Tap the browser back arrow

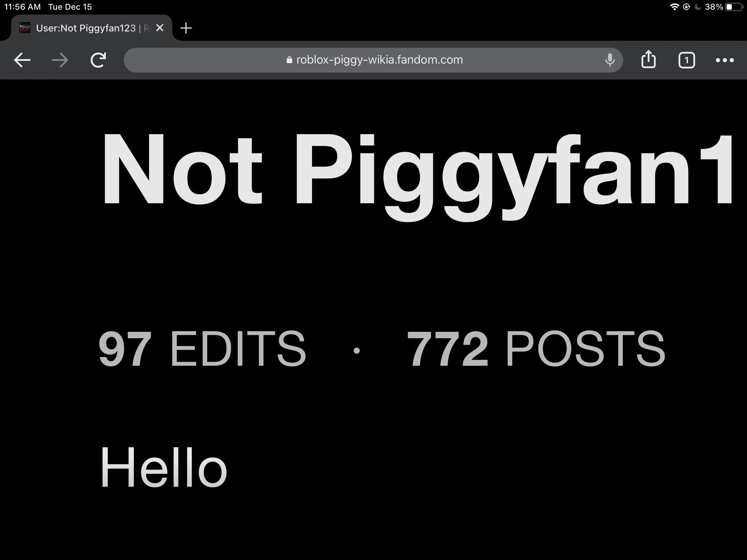[22, 60]
